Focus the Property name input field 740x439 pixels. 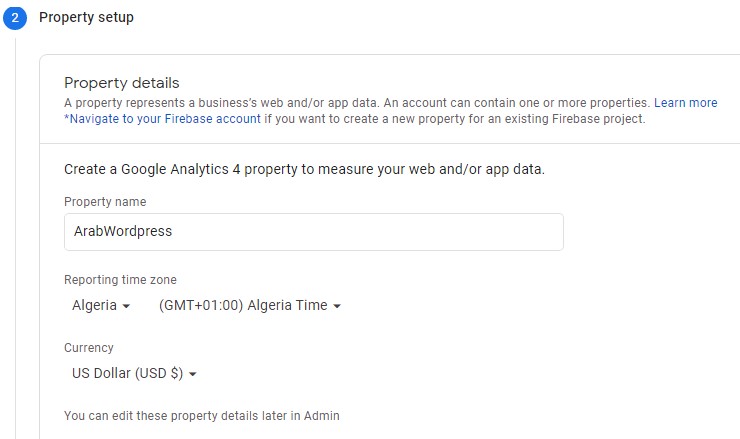[313, 231]
